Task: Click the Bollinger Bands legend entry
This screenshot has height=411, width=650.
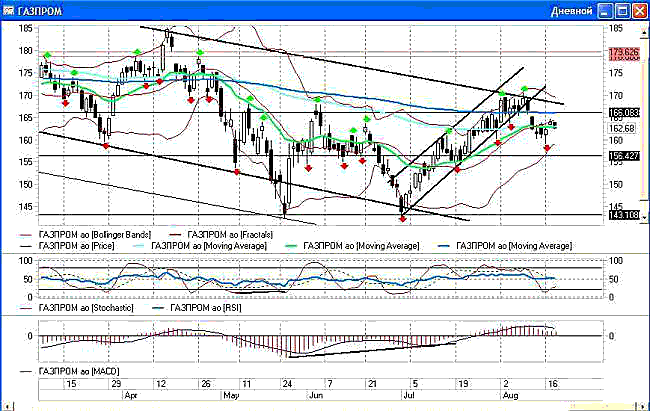Action: [x=86, y=235]
